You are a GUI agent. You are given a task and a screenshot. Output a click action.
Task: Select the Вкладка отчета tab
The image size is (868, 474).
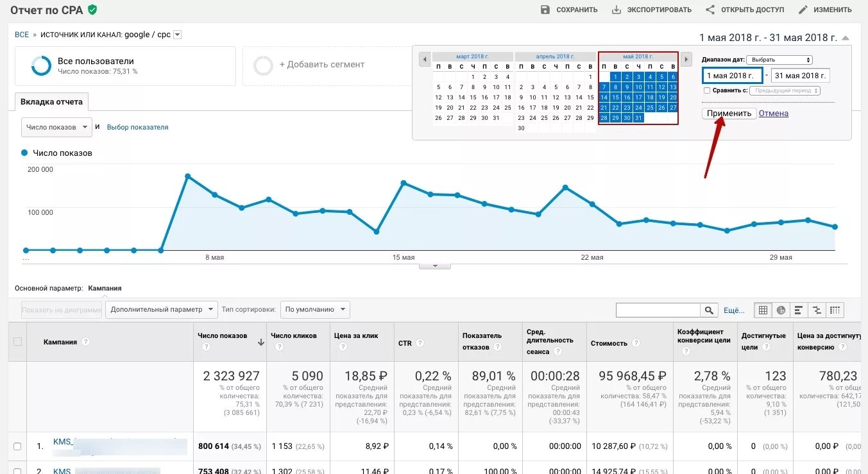(x=52, y=102)
